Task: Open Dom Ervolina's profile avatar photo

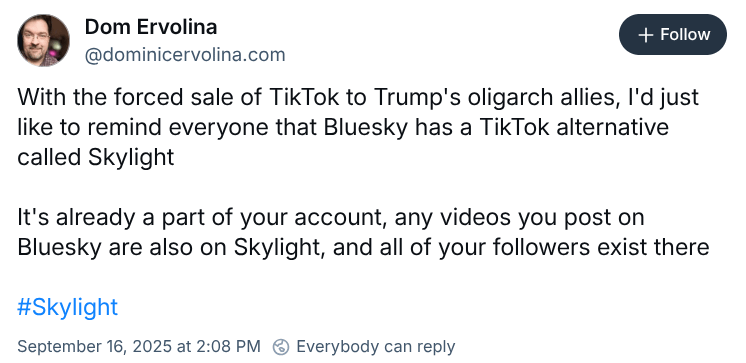Action: coord(43,40)
